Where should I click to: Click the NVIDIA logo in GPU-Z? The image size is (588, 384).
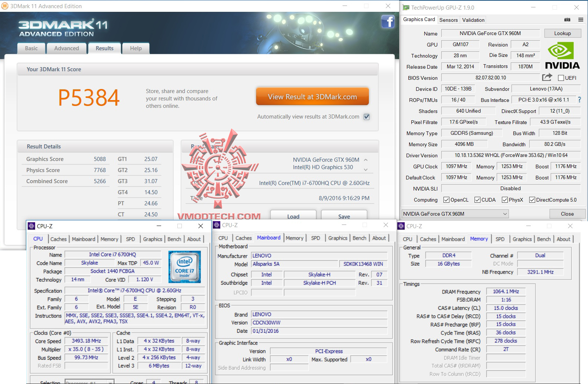tap(562, 55)
